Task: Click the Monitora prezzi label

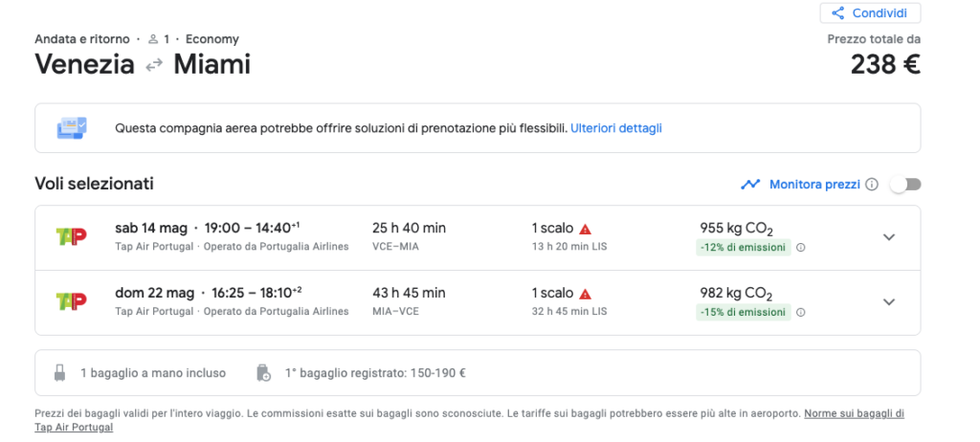Action: pyautogui.click(x=814, y=185)
